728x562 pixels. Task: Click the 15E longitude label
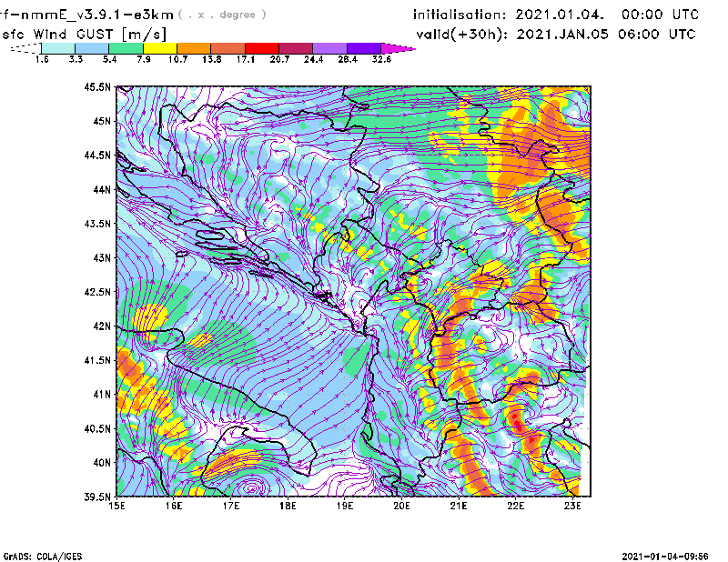(x=116, y=506)
